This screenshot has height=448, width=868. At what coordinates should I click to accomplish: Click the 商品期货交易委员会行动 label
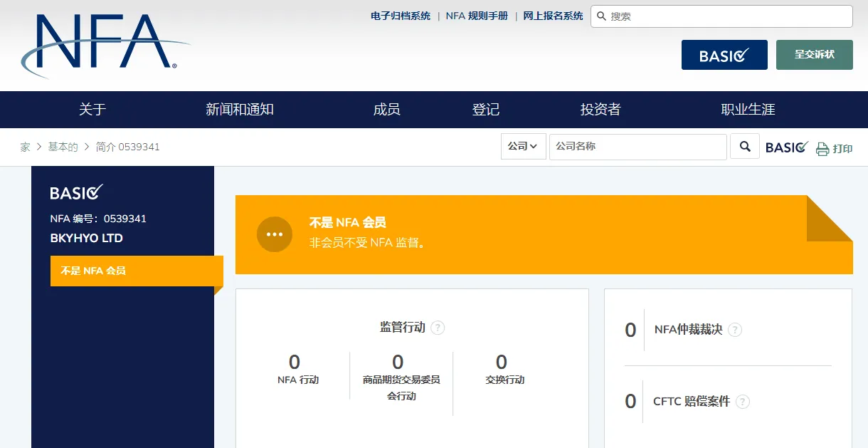click(401, 388)
